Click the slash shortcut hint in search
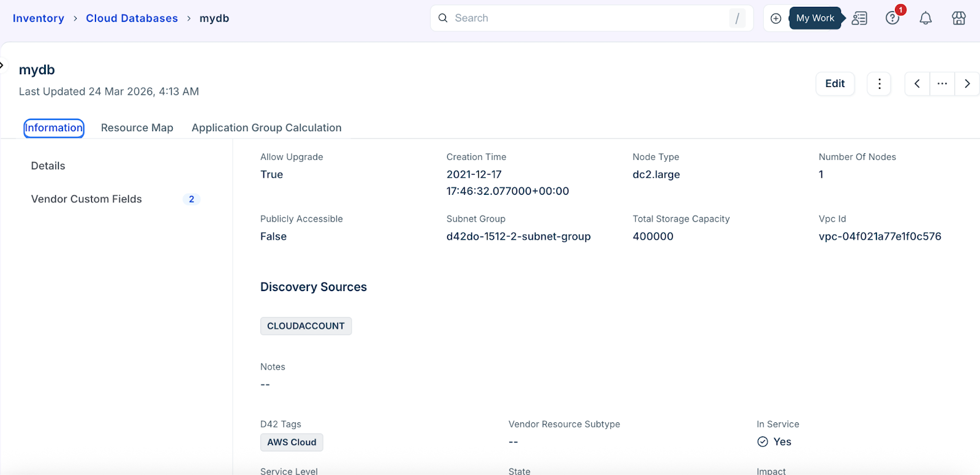 pos(737,18)
